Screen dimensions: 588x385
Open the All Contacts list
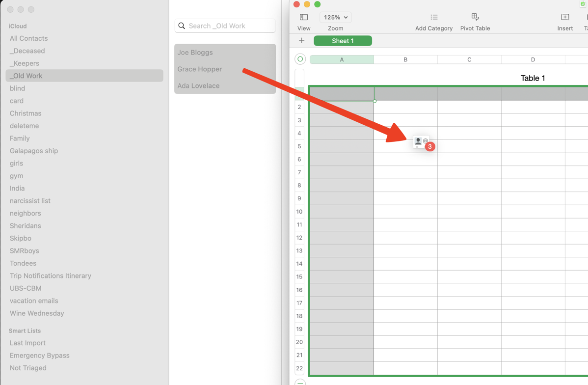pyautogui.click(x=28, y=38)
